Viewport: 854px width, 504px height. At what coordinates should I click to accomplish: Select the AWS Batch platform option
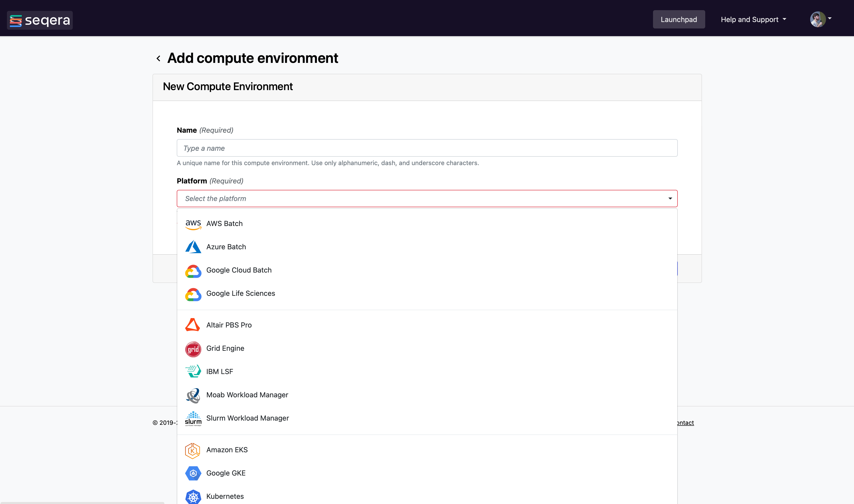point(224,224)
